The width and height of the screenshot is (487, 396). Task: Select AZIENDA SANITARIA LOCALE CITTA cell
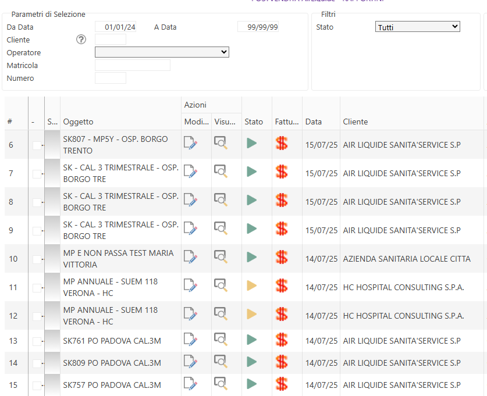tap(407, 259)
